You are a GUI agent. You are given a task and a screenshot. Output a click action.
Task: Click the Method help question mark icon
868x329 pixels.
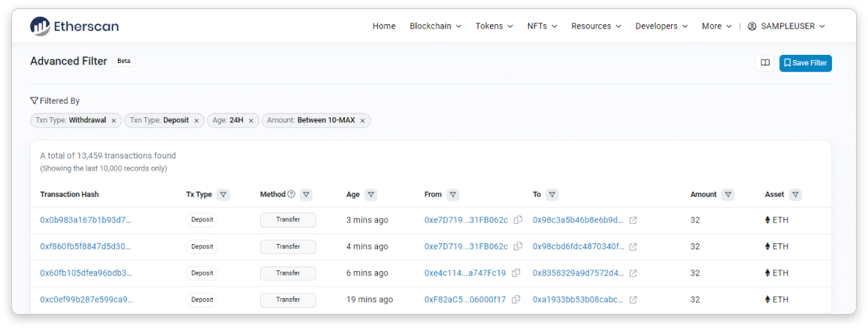291,195
